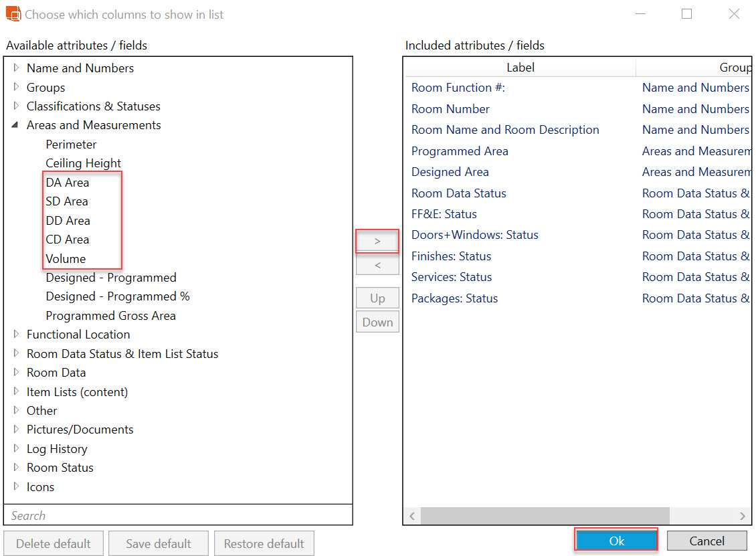756x556 pixels.
Task: Click the Label column header
Action: click(520, 68)
